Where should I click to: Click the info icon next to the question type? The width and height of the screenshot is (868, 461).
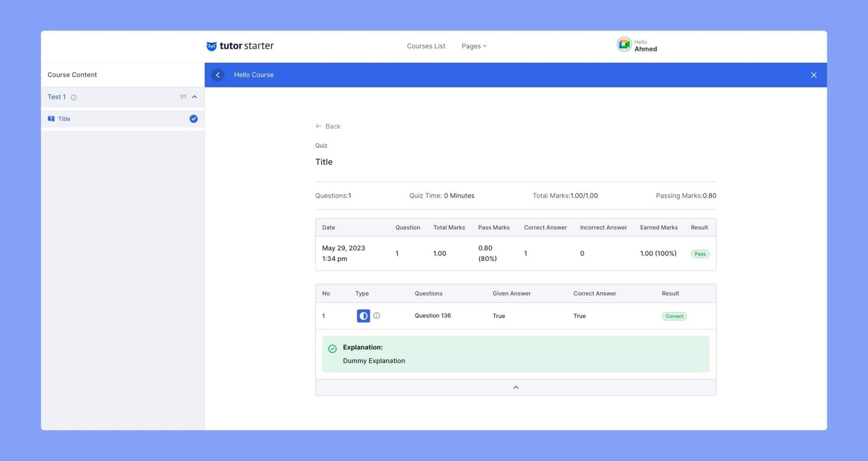coord(377,316)
